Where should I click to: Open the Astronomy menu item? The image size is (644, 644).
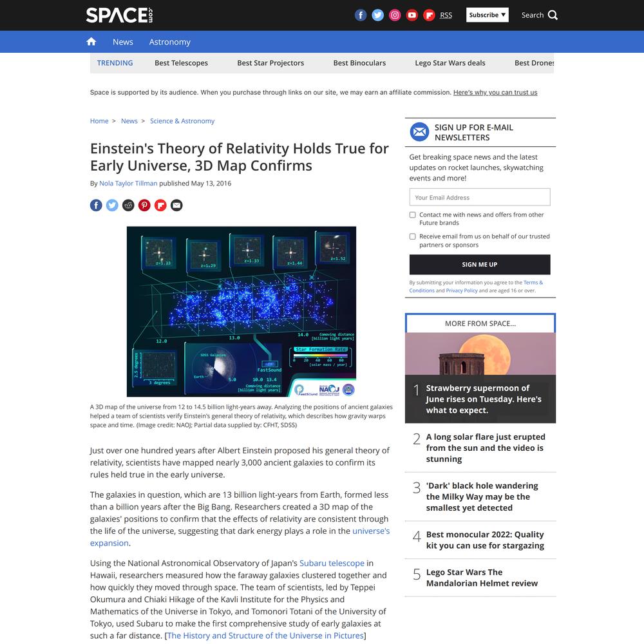[x=169, y=42]
